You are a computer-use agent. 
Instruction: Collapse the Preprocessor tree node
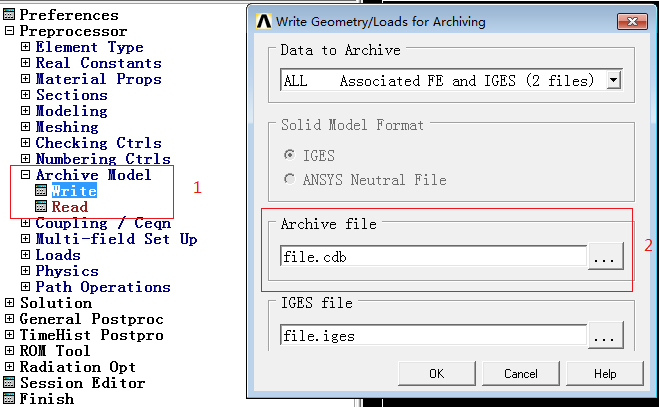tap(9, 31)
